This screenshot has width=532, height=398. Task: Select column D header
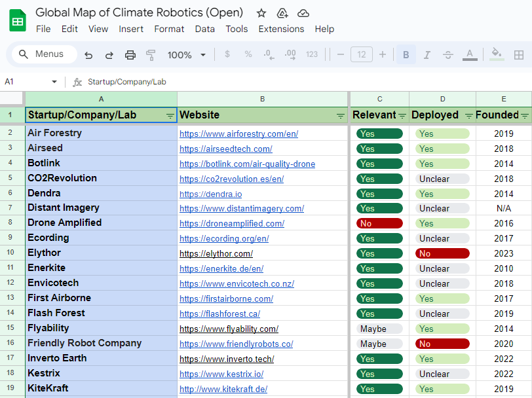(442, 99)
